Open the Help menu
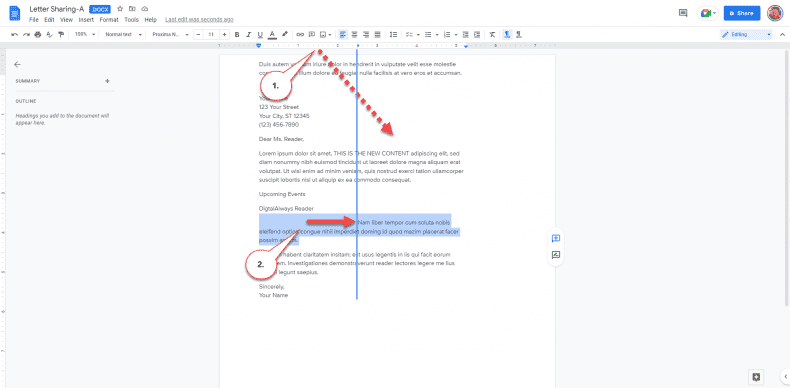Image resolution: width=790 pixels, height=388 pixels. pyautogui.click(x=151, y=20)
